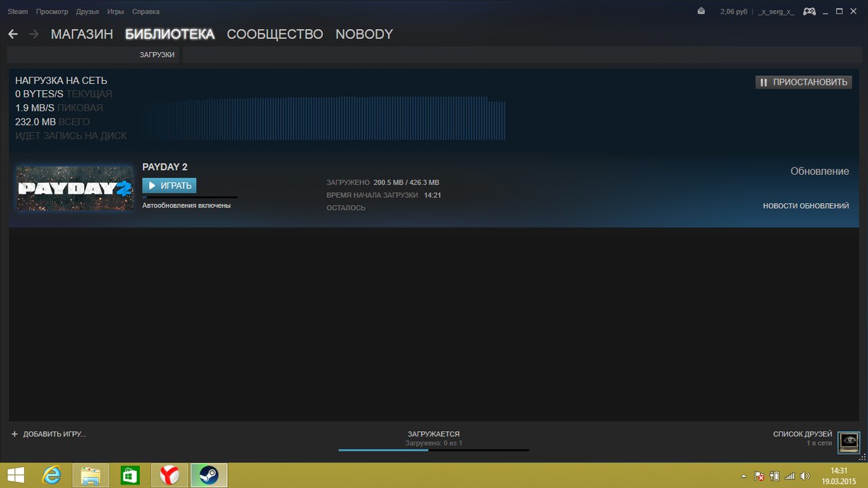The image size is (868, 488).
Task: Show hidden tray icons arrow
Action: (x=743, y=476)
